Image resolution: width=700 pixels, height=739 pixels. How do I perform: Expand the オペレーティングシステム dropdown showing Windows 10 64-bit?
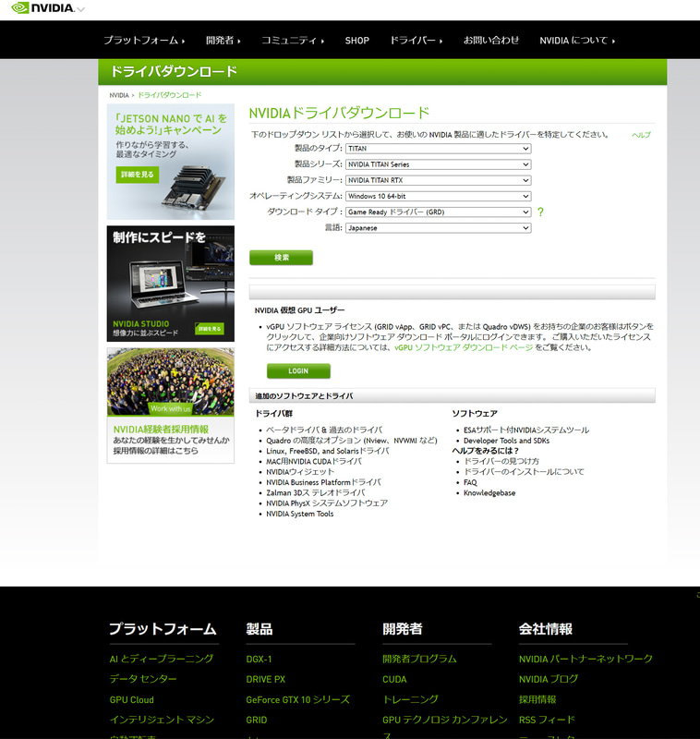click(438, 196)
